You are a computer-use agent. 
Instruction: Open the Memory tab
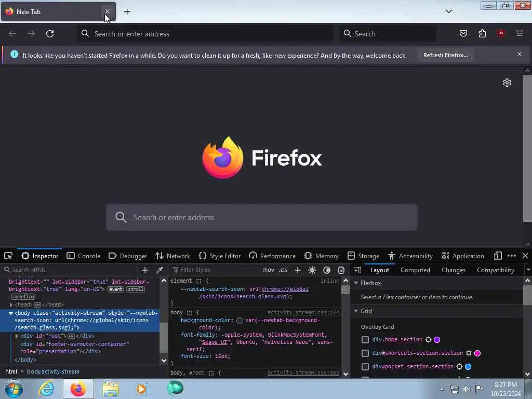pos(321,256)
